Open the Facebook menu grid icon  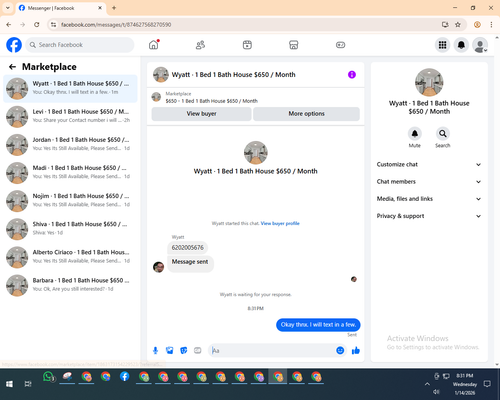coord(442,45)
